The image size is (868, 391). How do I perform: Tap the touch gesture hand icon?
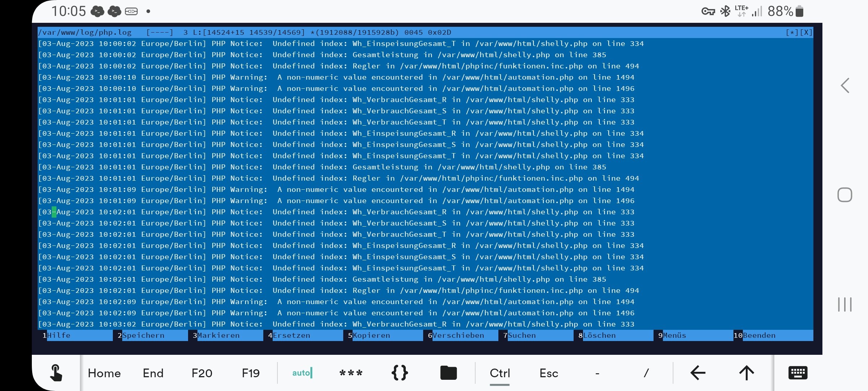coord(56,373)
